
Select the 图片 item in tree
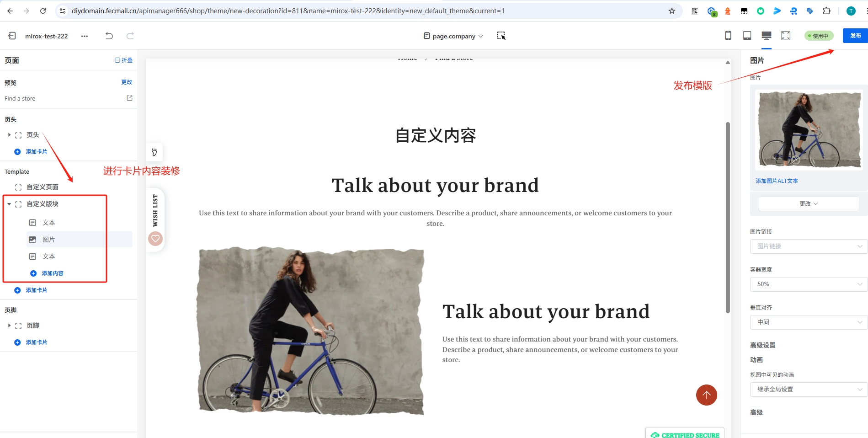point(49,240)
